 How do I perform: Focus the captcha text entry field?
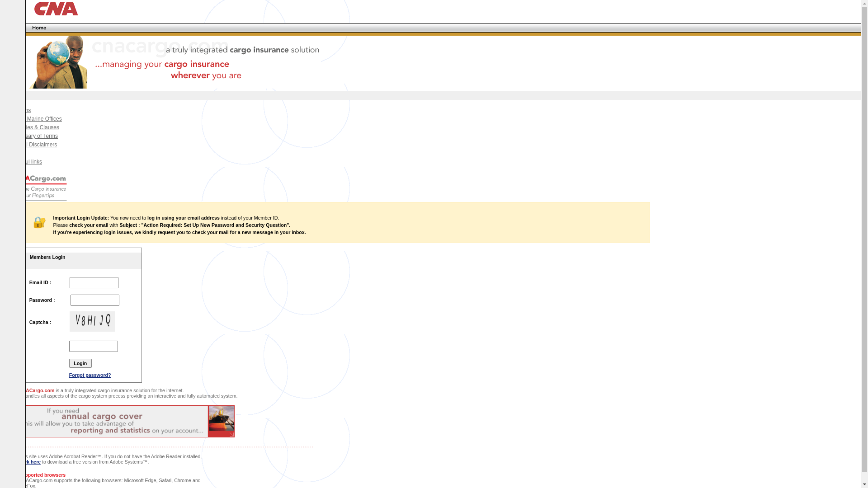tap(94, 346)
